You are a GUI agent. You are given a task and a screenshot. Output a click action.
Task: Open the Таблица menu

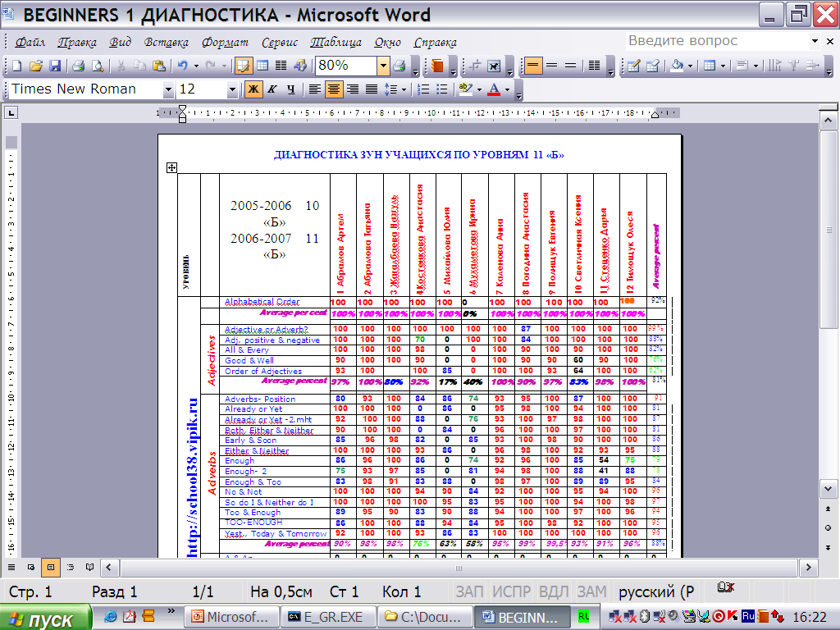[x=336, y=42]
